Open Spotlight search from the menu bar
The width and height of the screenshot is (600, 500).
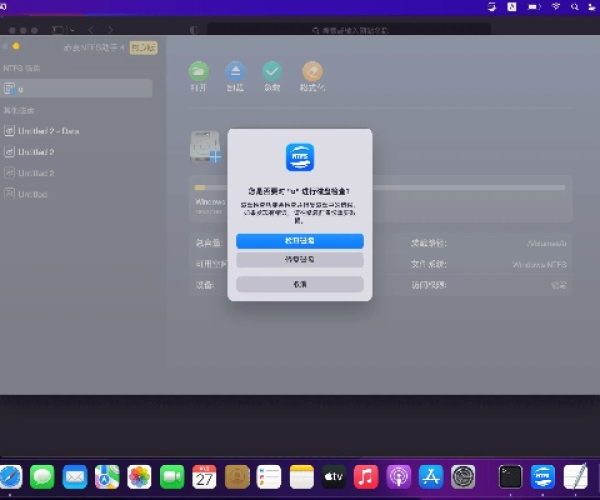click(573, 6)
